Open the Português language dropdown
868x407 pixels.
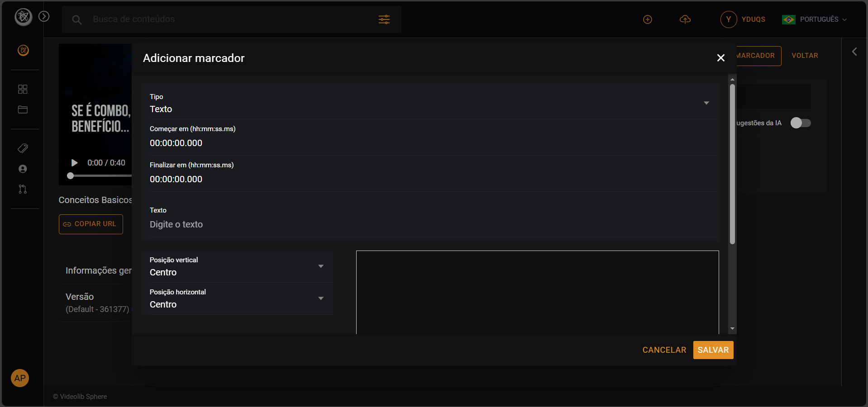click(x=815, y=19)
